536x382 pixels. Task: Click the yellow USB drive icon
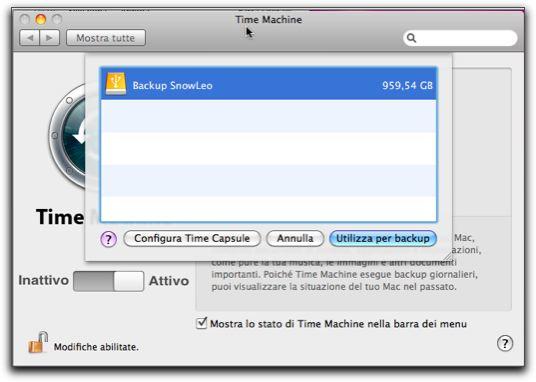click(x=116, y=84)
